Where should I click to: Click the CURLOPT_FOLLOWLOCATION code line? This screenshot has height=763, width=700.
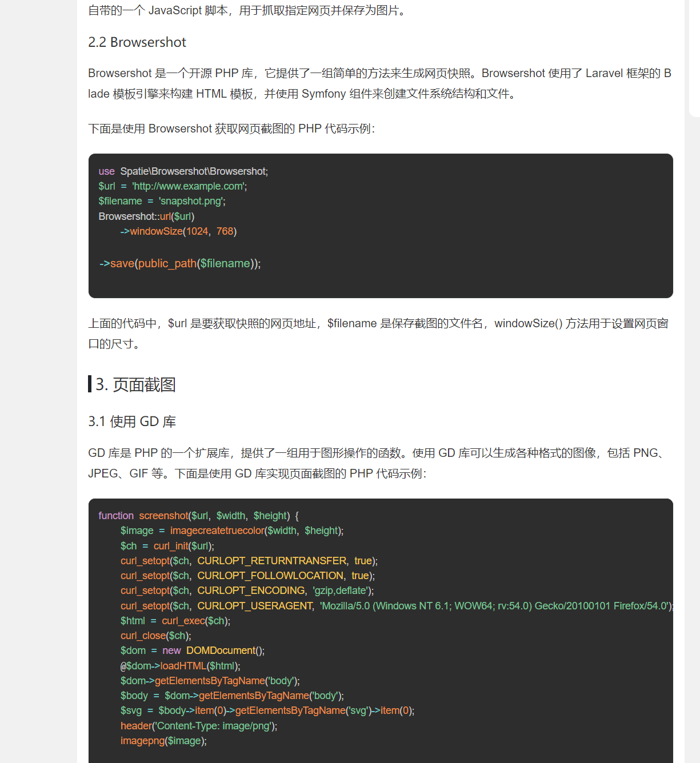[x=247, y=576]
